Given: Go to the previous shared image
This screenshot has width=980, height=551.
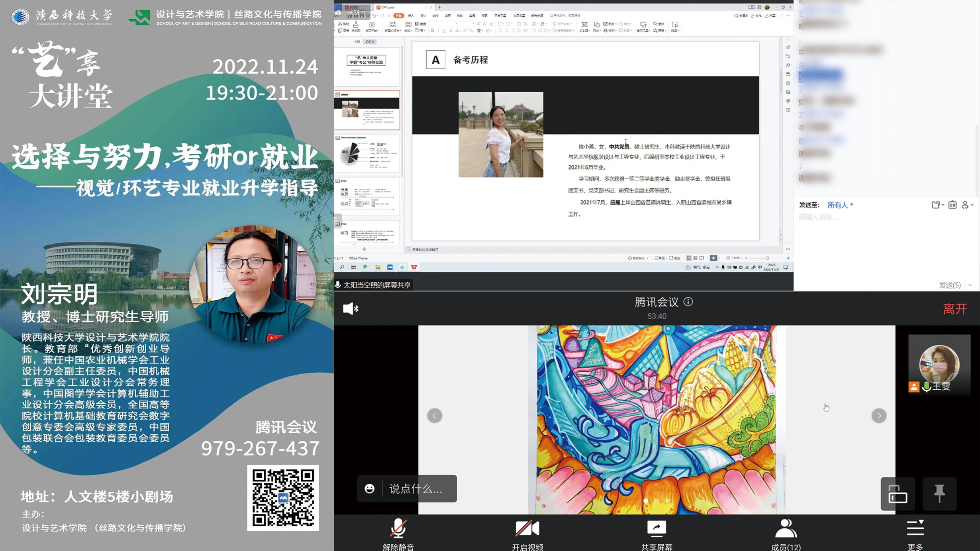Looking at the screenshot, I should pyautogui.click(x=435, y=416).
